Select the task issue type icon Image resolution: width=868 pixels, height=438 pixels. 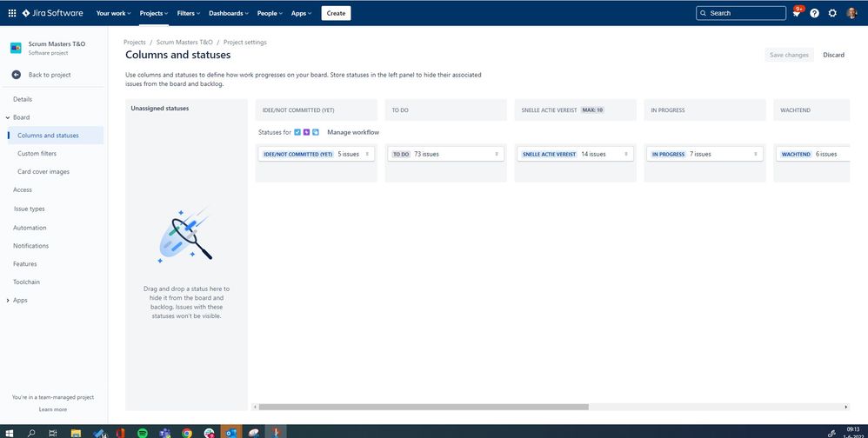(x=297, y=132)
